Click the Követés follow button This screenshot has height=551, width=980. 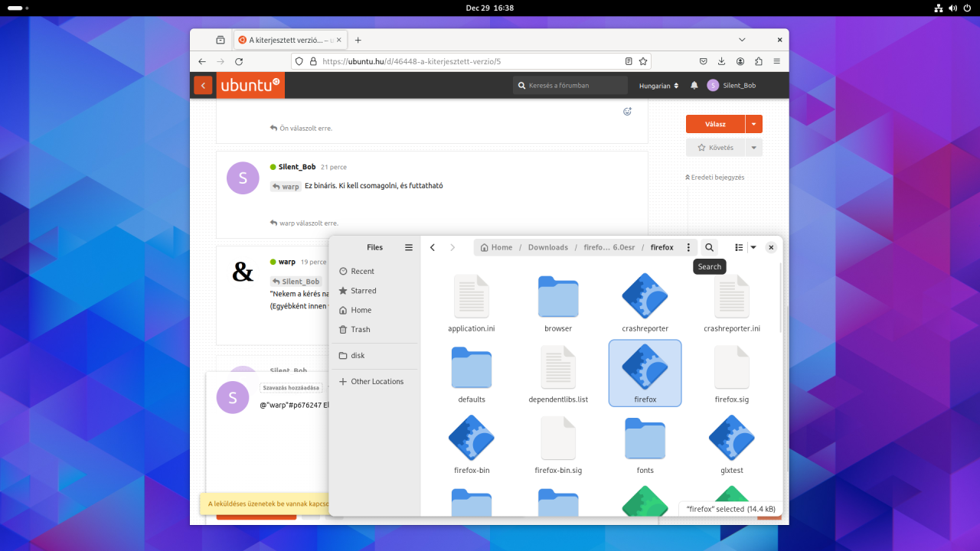[715, 148]
